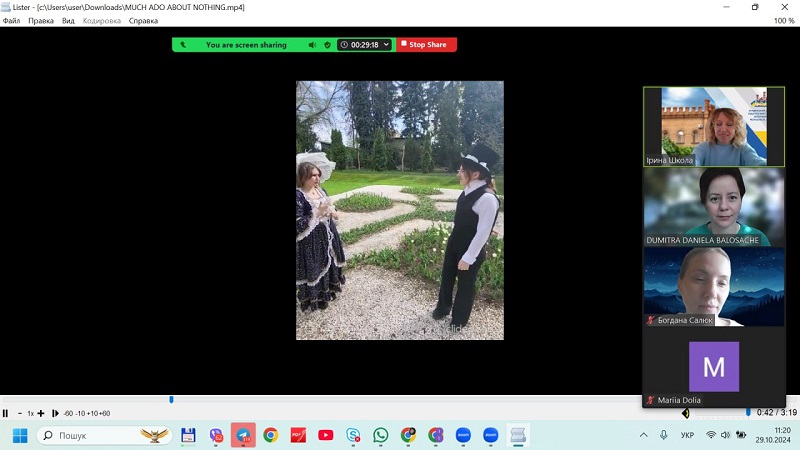This screenshot has height=450, width=800.
Task: Open the Lister window taskbar icon
Action: pyautogui.click(x=518, y=435)
